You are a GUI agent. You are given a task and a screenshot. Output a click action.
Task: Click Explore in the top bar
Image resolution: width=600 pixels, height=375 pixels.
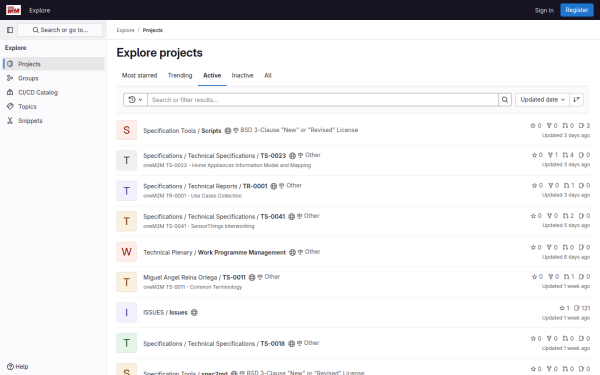pos(39,10)
